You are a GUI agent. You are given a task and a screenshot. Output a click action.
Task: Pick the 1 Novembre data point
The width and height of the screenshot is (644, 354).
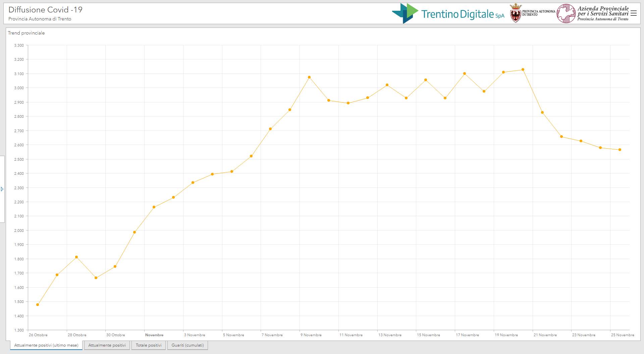point(154,207)
